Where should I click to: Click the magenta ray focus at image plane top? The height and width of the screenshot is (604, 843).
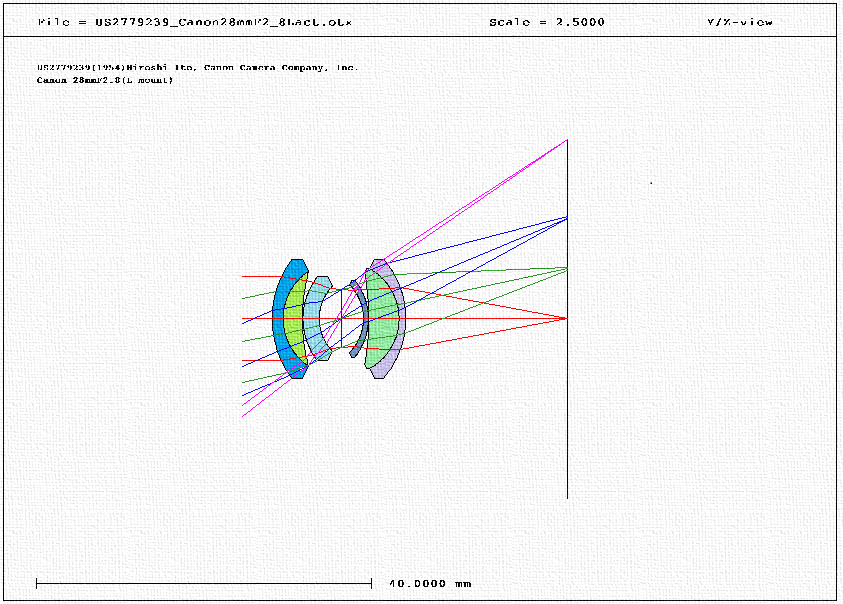(567, 140)
